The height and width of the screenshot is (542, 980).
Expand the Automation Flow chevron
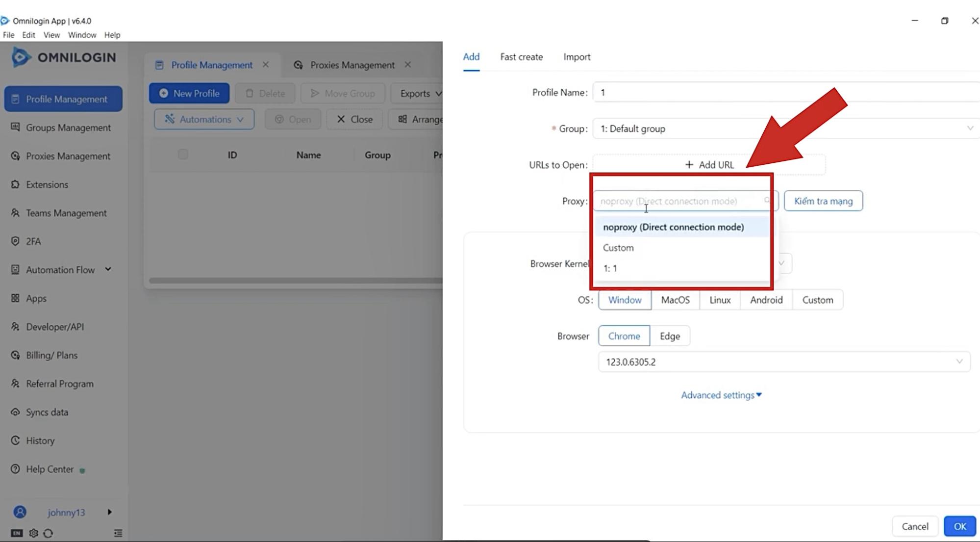click(x=108, y=269)
